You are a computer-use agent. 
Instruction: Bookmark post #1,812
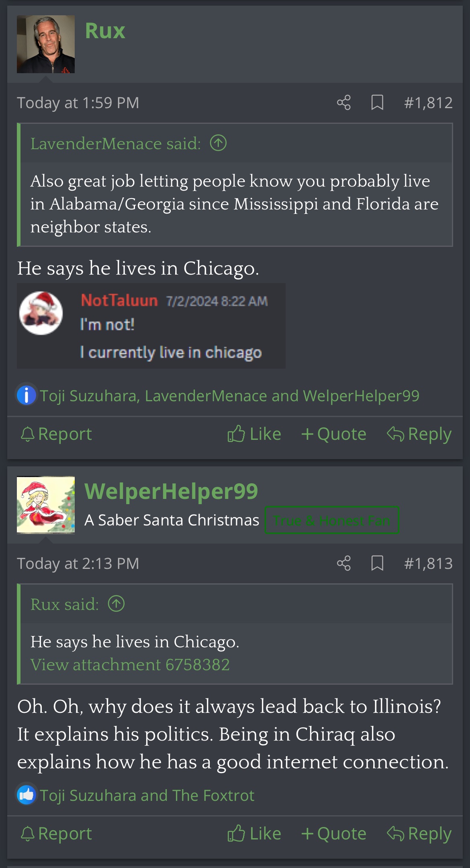click(377, 103)
